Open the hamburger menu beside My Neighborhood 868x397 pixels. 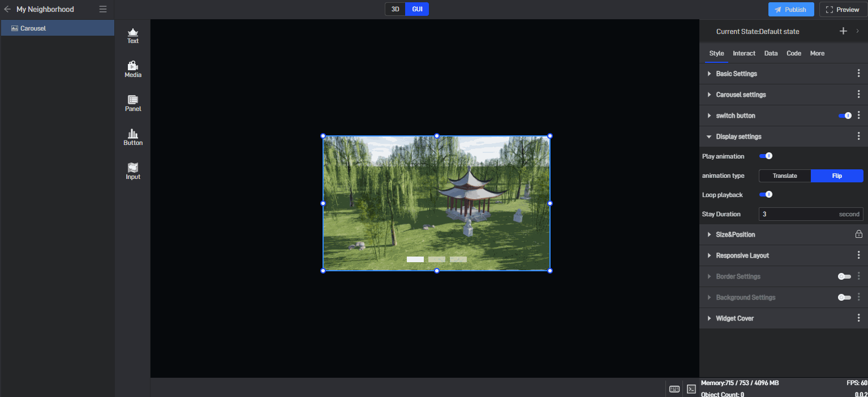click(102, 9)
